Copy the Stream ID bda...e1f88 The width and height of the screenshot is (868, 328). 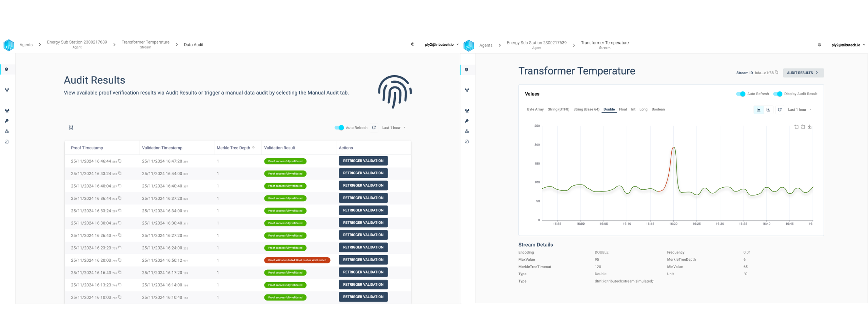click(776, 72)
